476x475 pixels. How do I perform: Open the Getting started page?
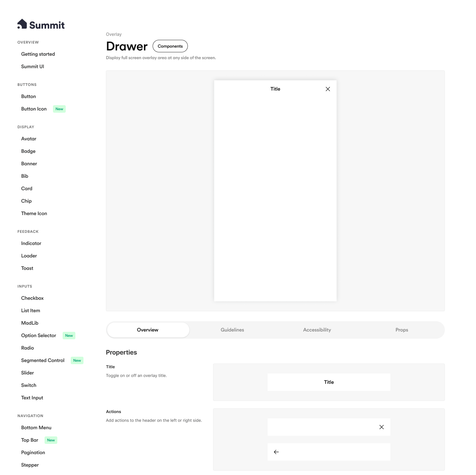[x=38, y=54]
